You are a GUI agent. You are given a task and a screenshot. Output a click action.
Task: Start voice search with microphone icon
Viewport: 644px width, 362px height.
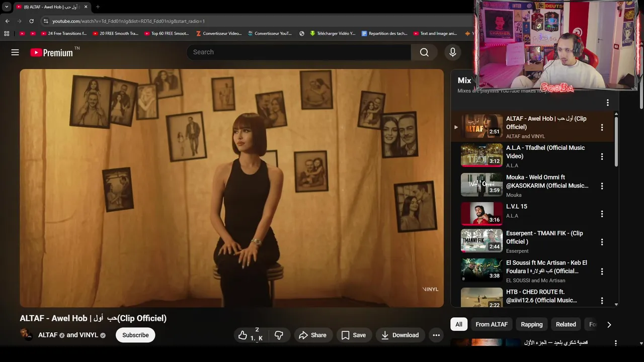[x=452, y=52]
